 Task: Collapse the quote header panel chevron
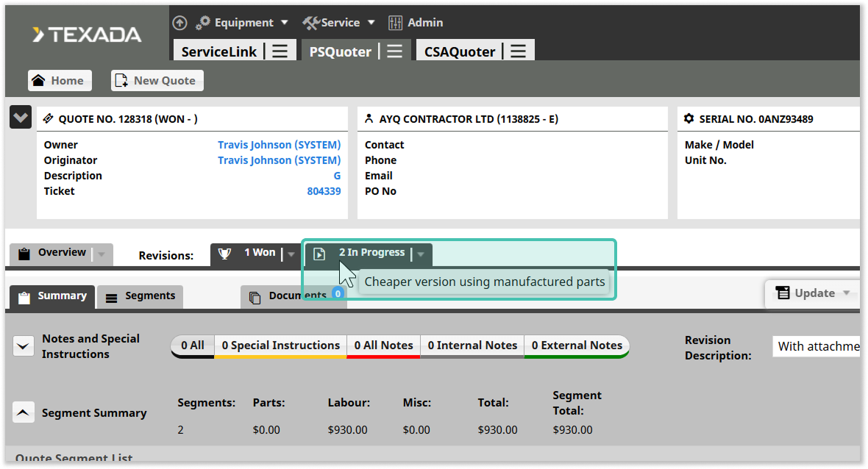pyautogui.click(x=21, y=118)
